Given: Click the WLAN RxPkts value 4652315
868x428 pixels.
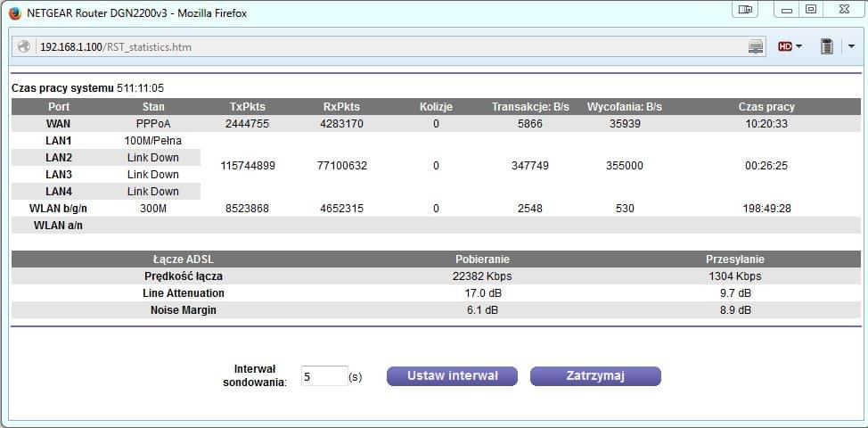Looking at the screenshot, I should (x=341, y=209).
